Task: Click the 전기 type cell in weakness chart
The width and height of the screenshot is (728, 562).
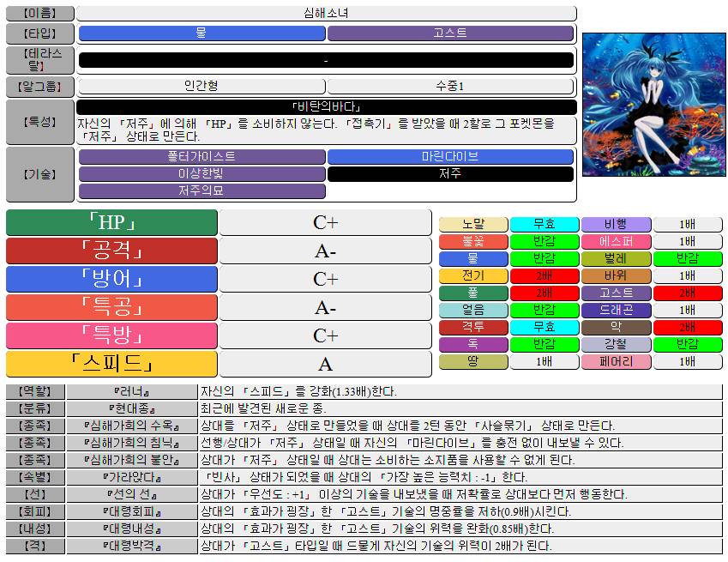Action: tap(473, 276)
